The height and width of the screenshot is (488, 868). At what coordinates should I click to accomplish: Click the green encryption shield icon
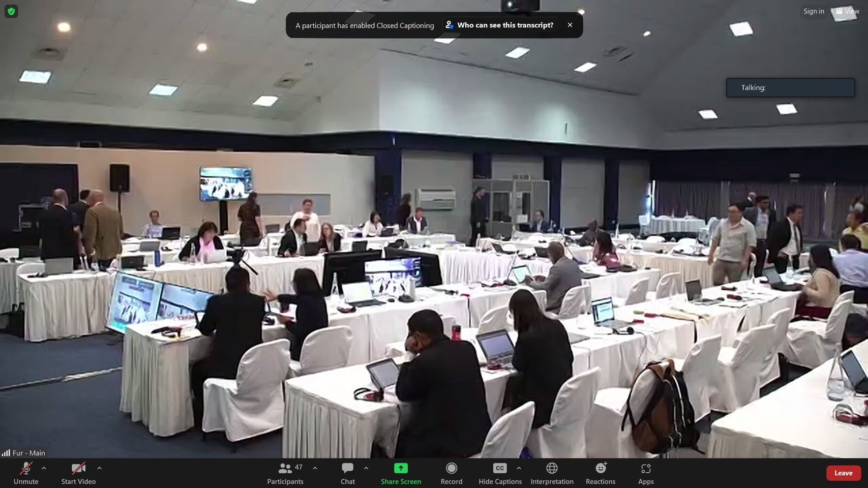pos(11,11)
